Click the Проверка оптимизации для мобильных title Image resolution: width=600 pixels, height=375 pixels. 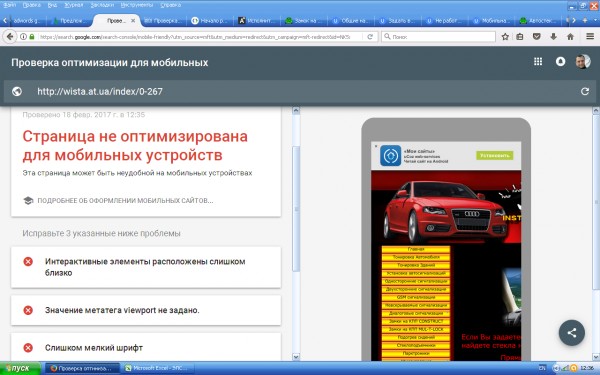pyautogui.click(x=109, y=62)
